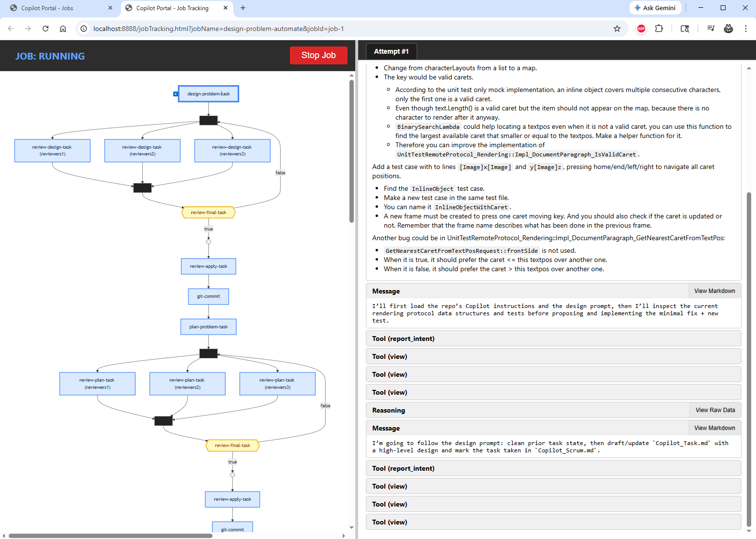
Task: Open the browser extensions puzzle icon
Action: pos(659,29)
